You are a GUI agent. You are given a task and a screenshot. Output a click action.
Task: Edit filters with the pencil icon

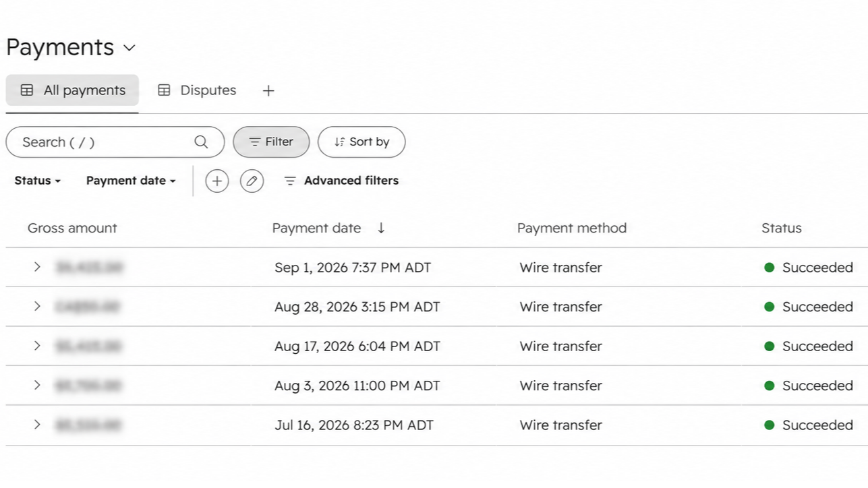pyautogui.click(x=252, y=181)
